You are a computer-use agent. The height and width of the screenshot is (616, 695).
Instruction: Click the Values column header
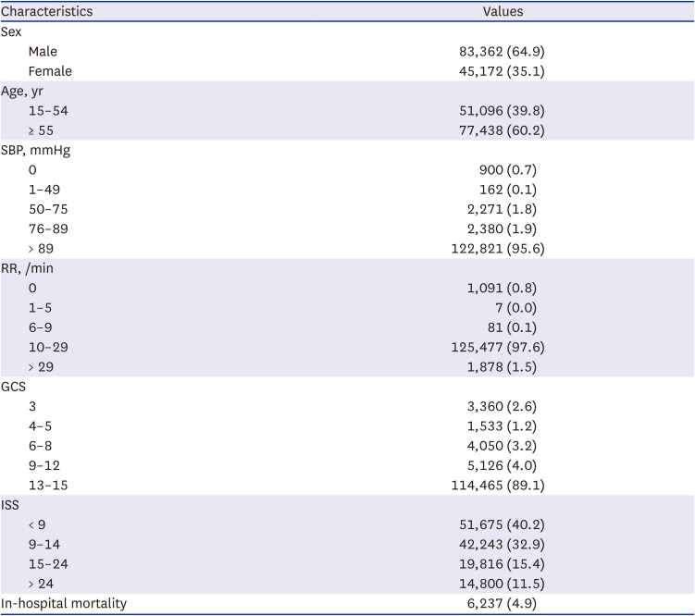point(503,12)
